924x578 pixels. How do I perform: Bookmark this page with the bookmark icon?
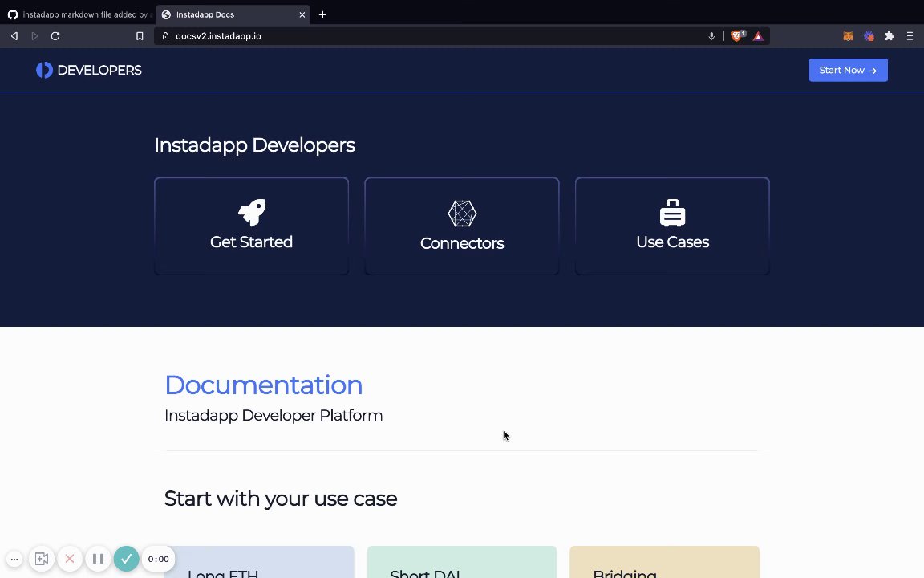tap(140, 36)
